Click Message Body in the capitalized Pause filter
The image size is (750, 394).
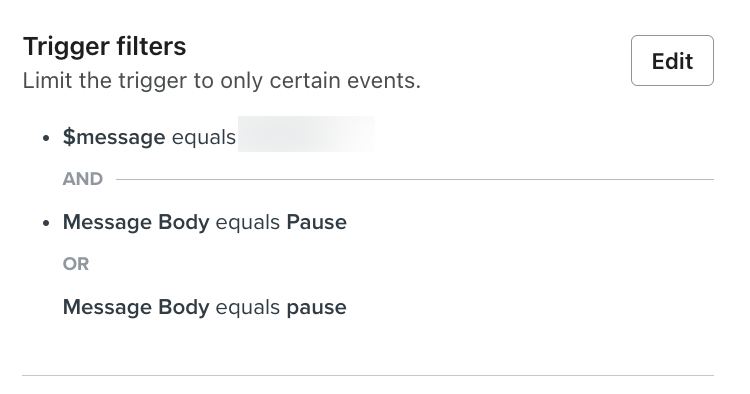[136, 222]
